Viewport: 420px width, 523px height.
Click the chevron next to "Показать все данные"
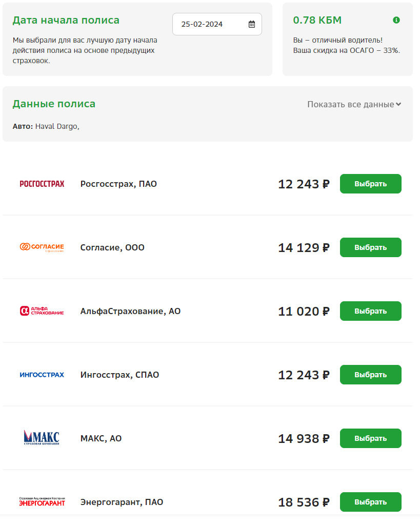pos(398,104)
